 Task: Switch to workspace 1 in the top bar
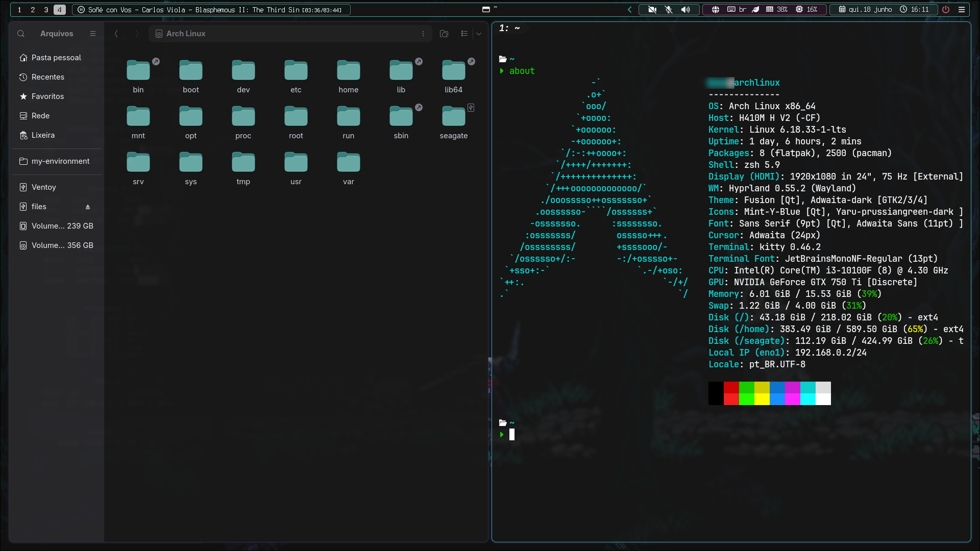pyautogui.click(x=19, y=10)
